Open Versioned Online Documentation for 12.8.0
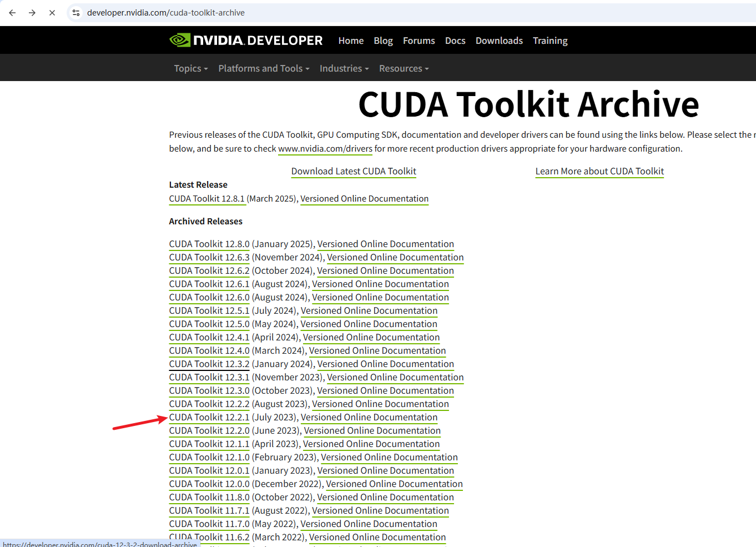 (385, 244)
